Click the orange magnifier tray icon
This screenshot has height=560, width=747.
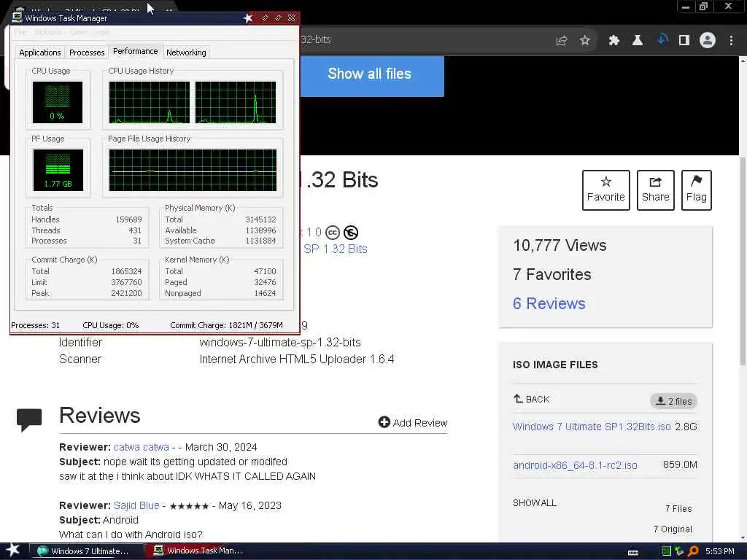tap(693, 551)
